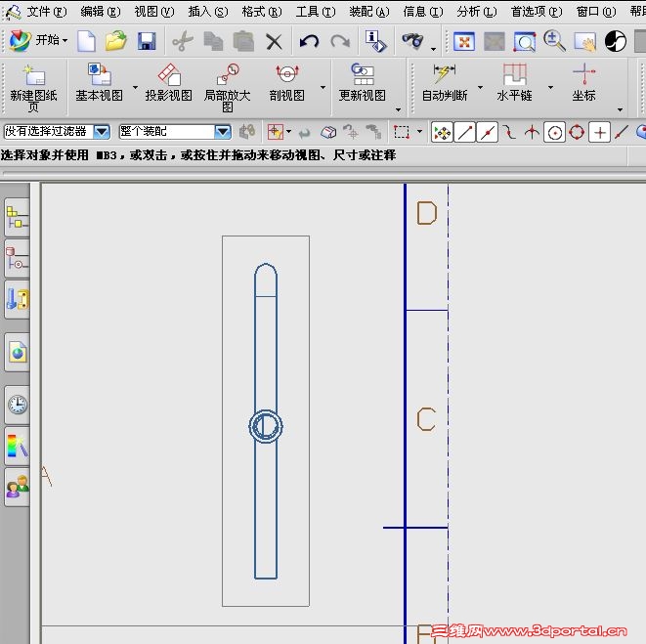Open the rainbow palette sidebar icon
The width and height of the screenshot is (646, 644).
(17, 447)
